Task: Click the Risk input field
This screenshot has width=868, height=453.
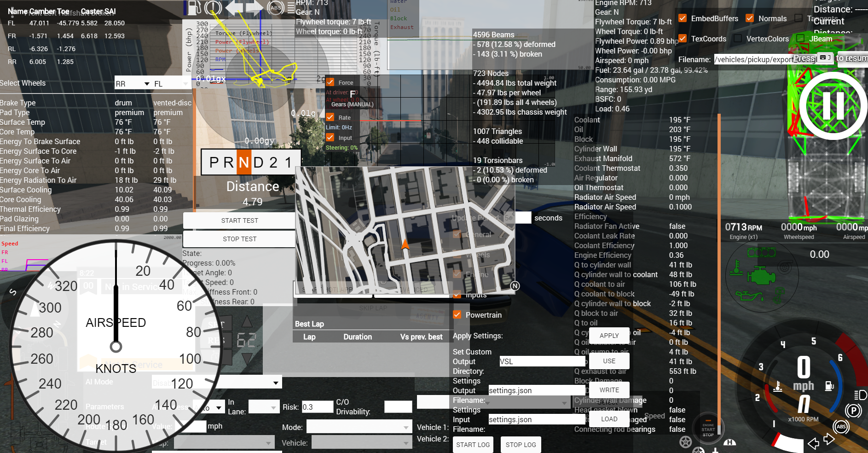Action: pyautogui.click(x=318, y=407)
